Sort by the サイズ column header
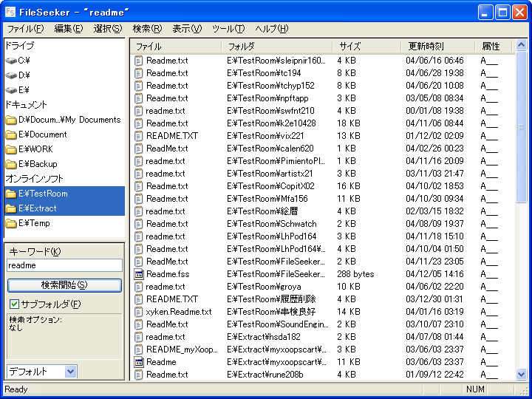 pyautogui.click(x=367, y=46)
